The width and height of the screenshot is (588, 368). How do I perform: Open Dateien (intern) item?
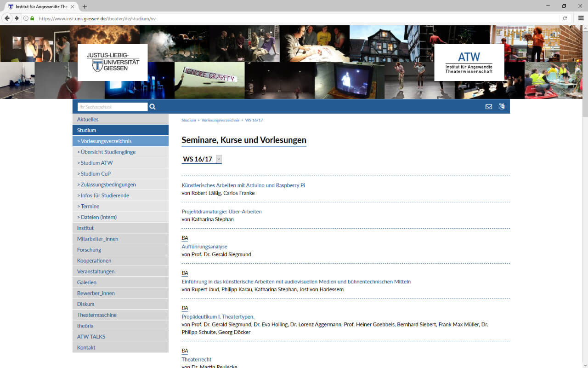120,217
